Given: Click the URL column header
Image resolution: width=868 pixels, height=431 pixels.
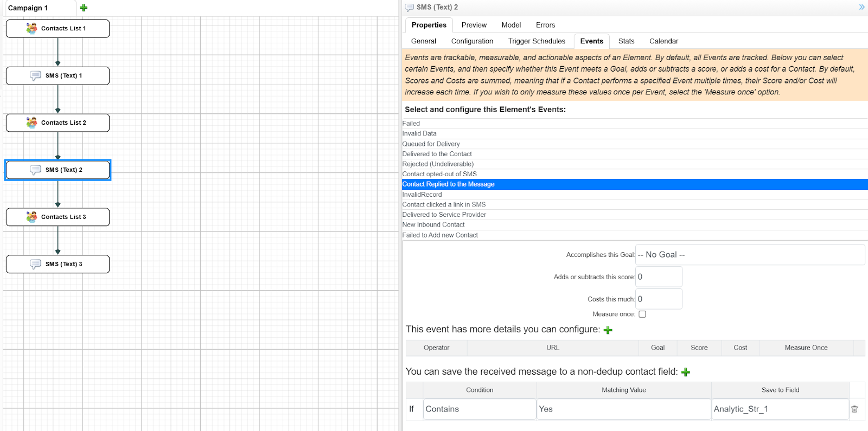Looking at the screenshot, I should click(553, 348).
